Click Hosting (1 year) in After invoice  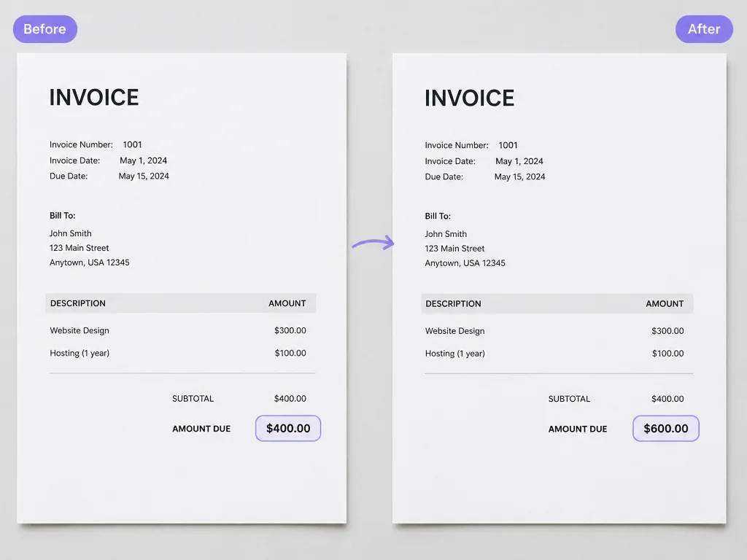point(455,354)
